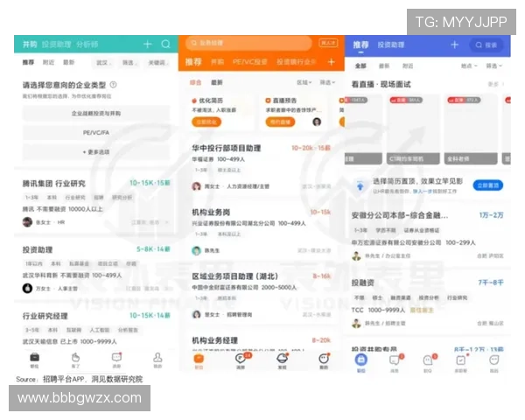The height and width of the screenshot is (420, 525).
Task: Open 区域业务项目助理（湖北） listing
Action: coord(261,295)
